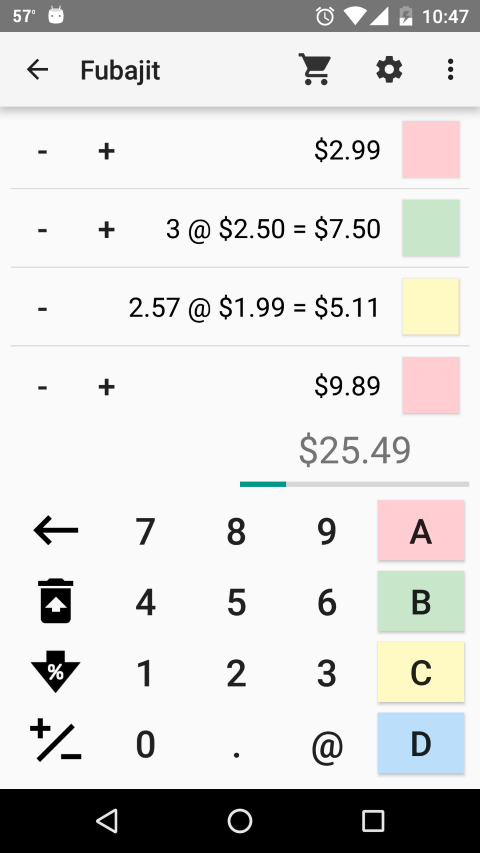480x853 pixels.
Task: Open the shopping cart icon
Action: pyautogui.click(x=315, y=69)
